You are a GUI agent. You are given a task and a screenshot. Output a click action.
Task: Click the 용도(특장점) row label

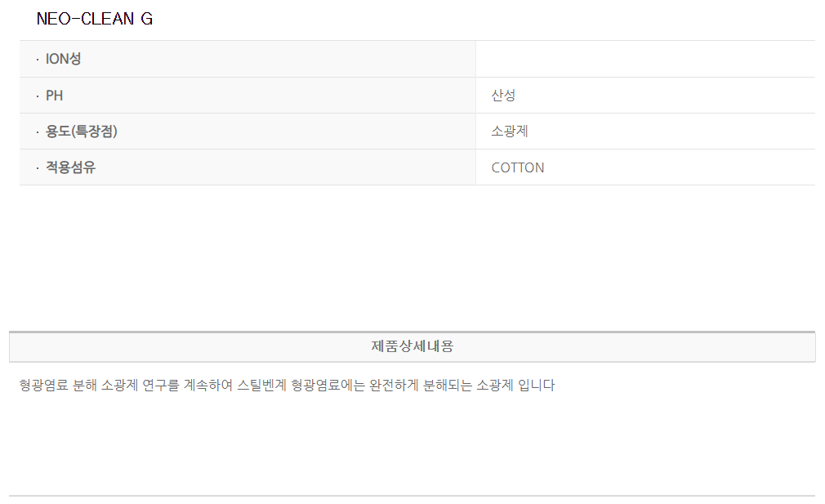click(82, 132)
